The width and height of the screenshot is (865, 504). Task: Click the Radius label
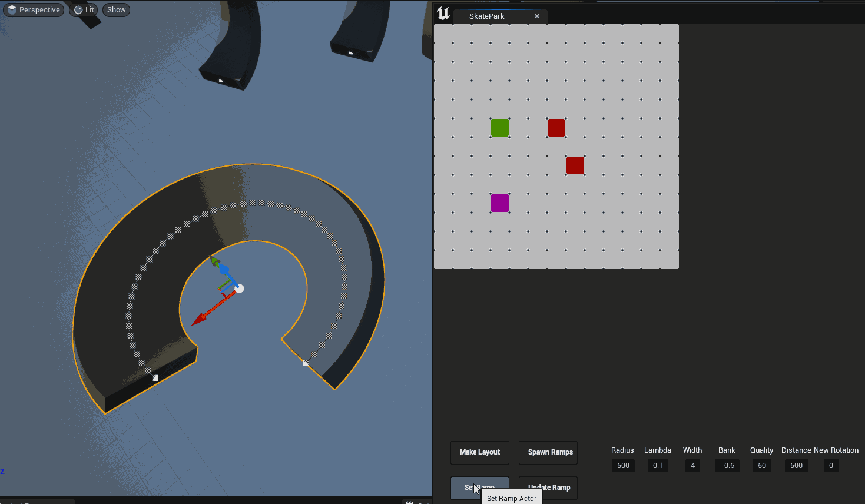click(622, 450)
